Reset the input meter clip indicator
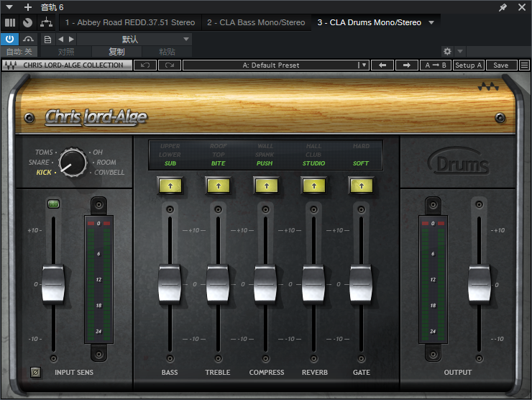This screenshot has width=532, height=400. click(x=98, y=224)
